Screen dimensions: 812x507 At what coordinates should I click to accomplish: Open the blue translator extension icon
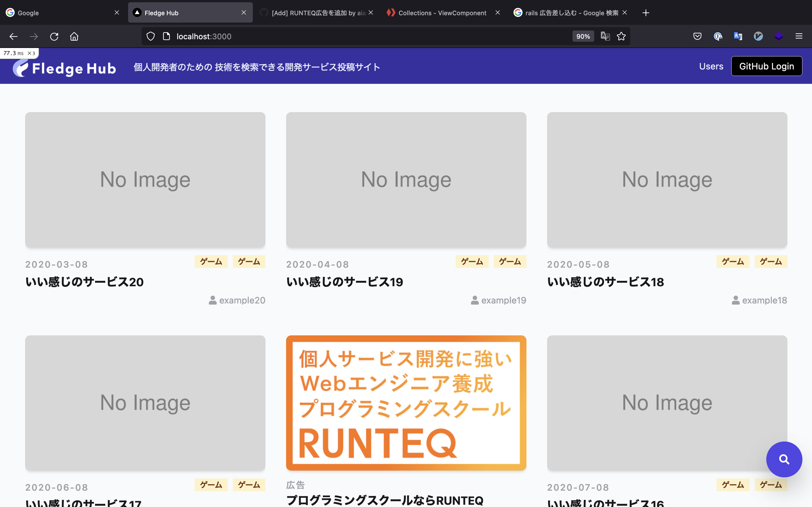click(x=738, y=36)
